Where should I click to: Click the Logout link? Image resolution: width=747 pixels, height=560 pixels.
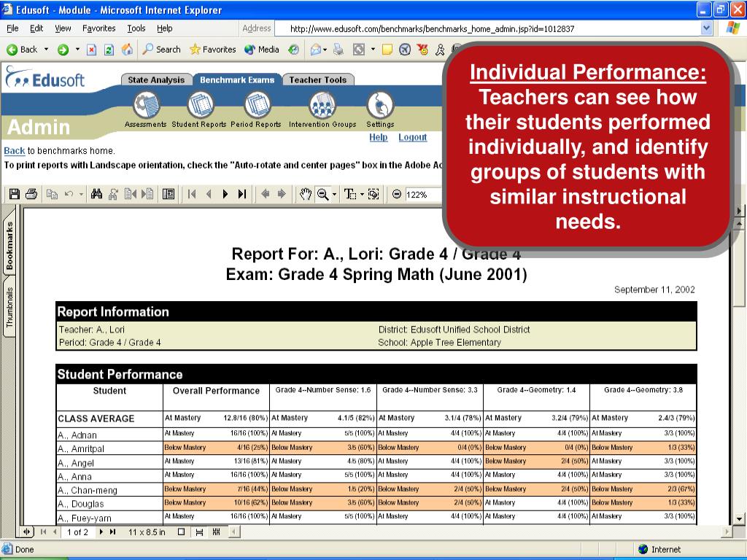[x=413, y=137]
